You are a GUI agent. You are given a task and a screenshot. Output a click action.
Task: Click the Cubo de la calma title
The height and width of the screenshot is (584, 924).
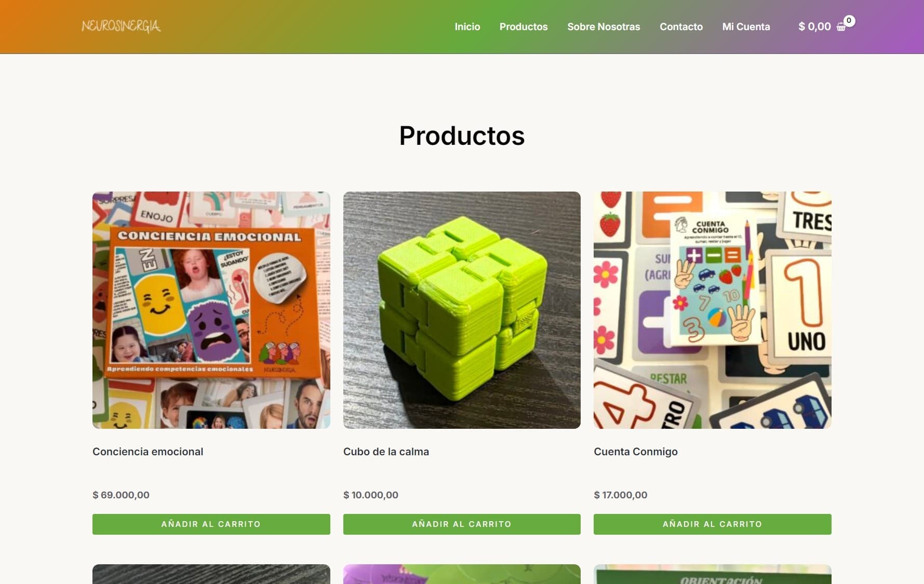point(386,452)
